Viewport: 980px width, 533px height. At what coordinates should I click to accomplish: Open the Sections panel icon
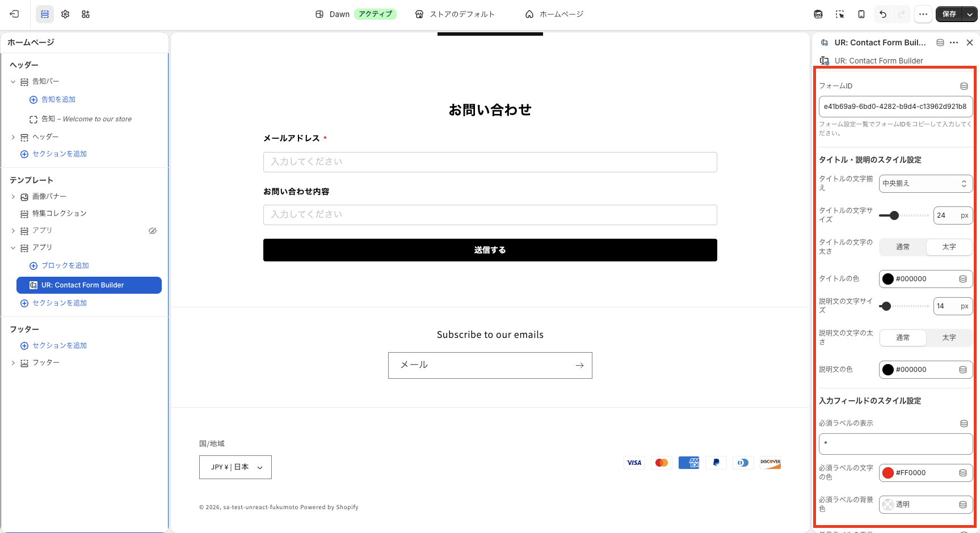pos(45,14)
